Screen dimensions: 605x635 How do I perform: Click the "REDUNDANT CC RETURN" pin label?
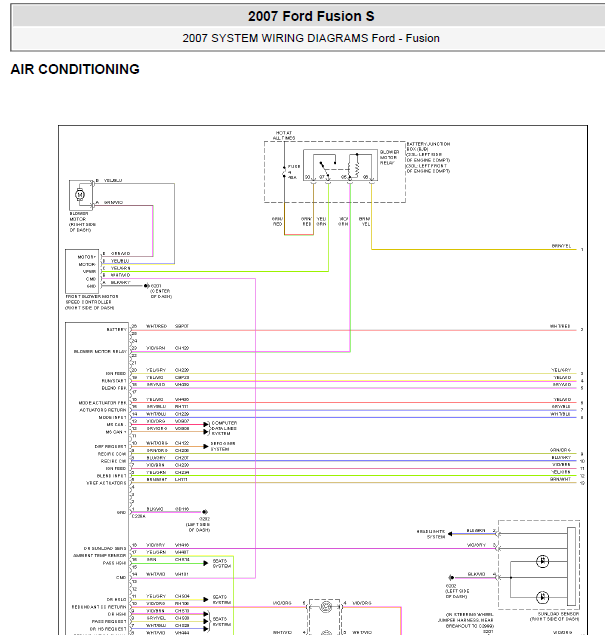coord(99,607)
